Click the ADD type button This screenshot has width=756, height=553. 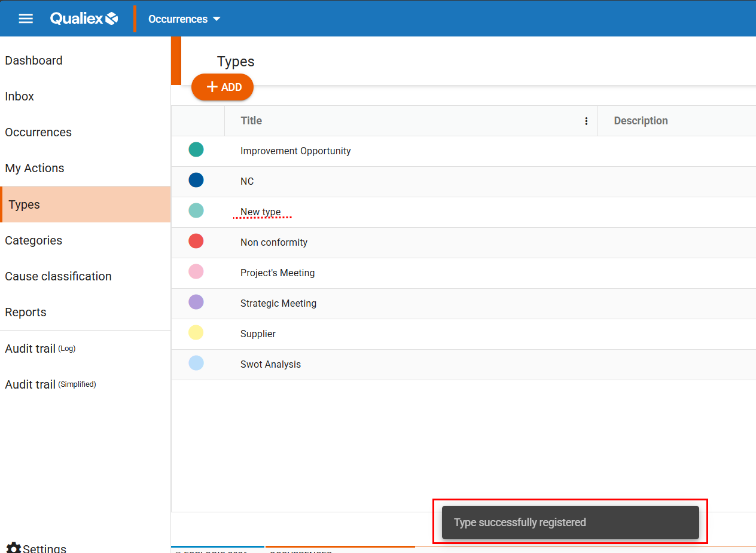(222, 87)
